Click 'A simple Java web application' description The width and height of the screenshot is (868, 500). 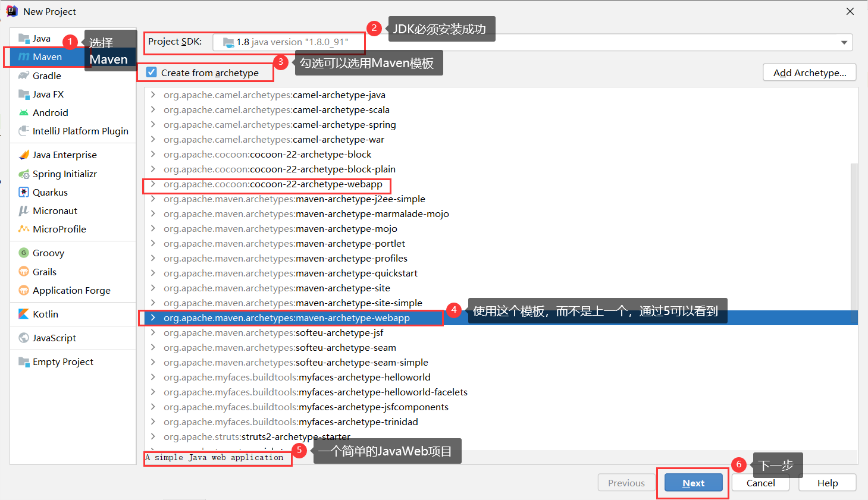tap(215, 457)
